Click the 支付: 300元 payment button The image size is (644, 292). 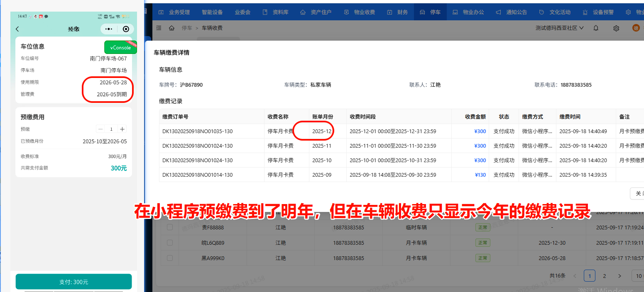tap(73, 281)
